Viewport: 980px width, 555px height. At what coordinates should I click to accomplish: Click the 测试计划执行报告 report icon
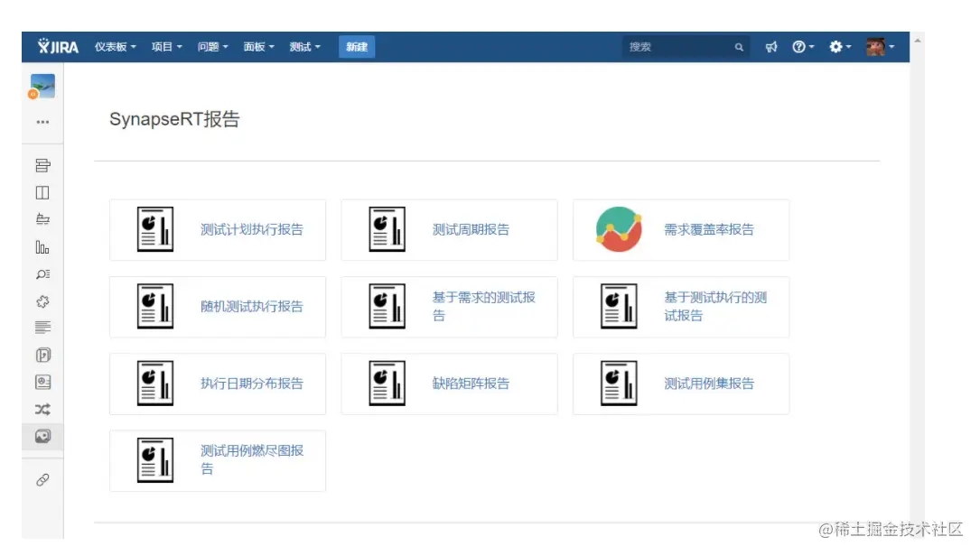click(x=155, y=229)
